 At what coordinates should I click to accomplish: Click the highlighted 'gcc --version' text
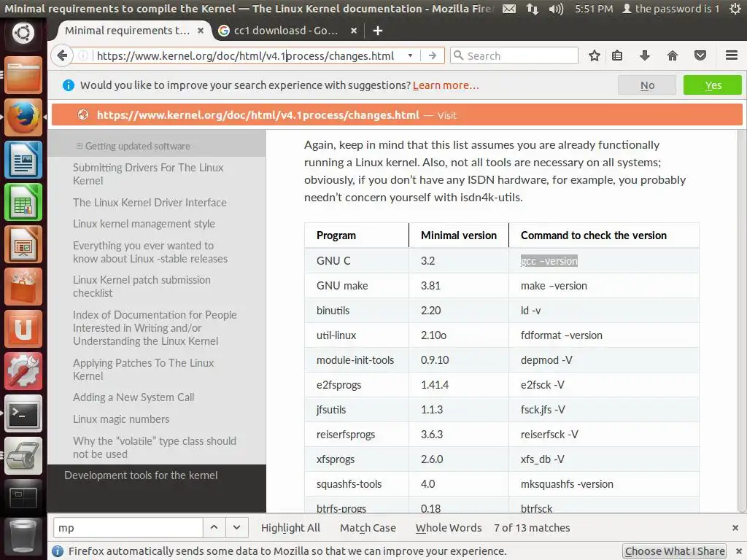(x=549, y=261)
